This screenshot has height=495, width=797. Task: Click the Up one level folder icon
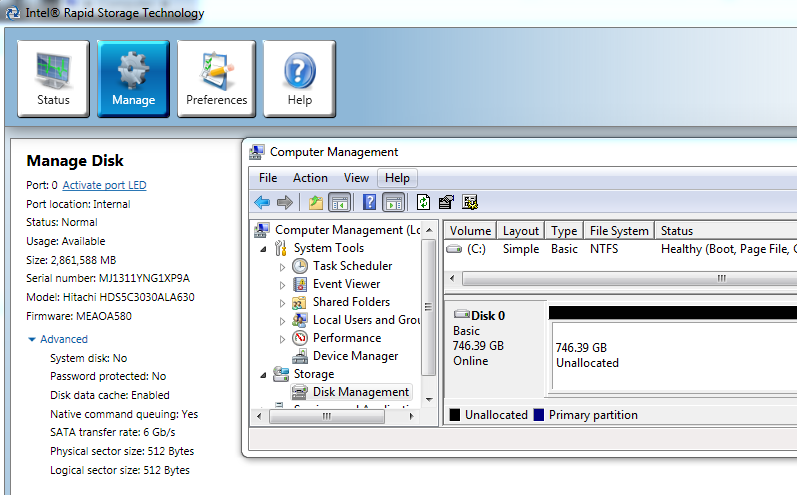(316, 203)
